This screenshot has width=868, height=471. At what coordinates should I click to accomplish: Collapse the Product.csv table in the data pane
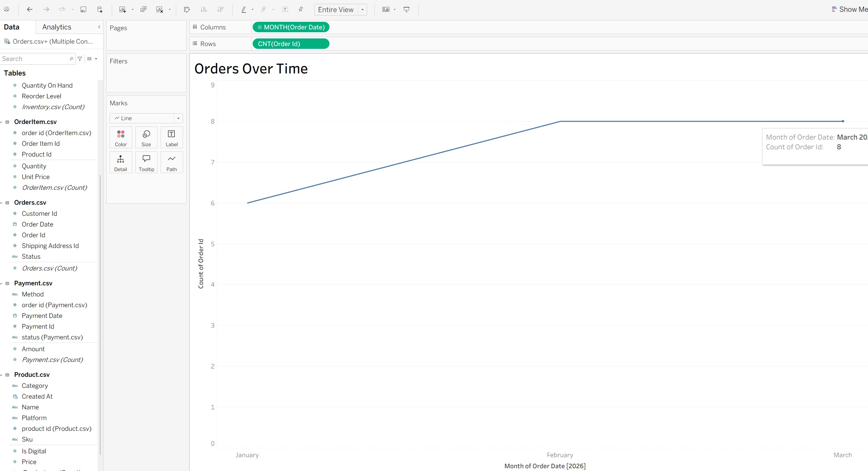3,375
